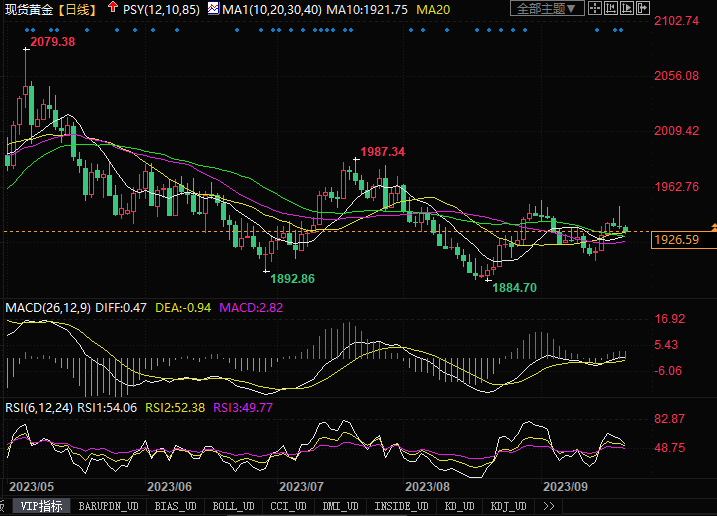Click the PSY(12,10,85) indicator label
Viewport: 717px width, 516px height.
coord(162,9)
